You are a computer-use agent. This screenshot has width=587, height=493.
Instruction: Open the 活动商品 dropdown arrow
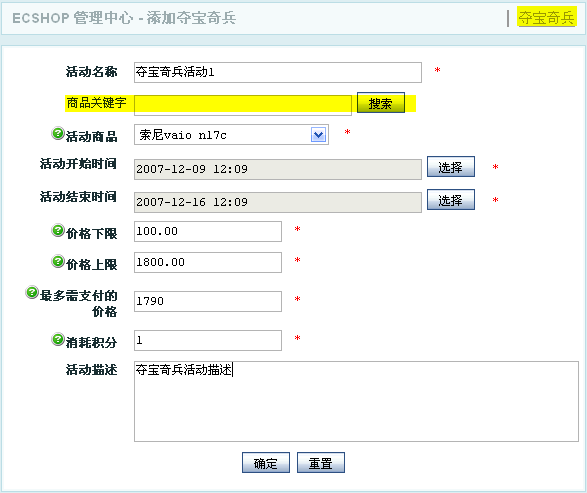point(318,135)
